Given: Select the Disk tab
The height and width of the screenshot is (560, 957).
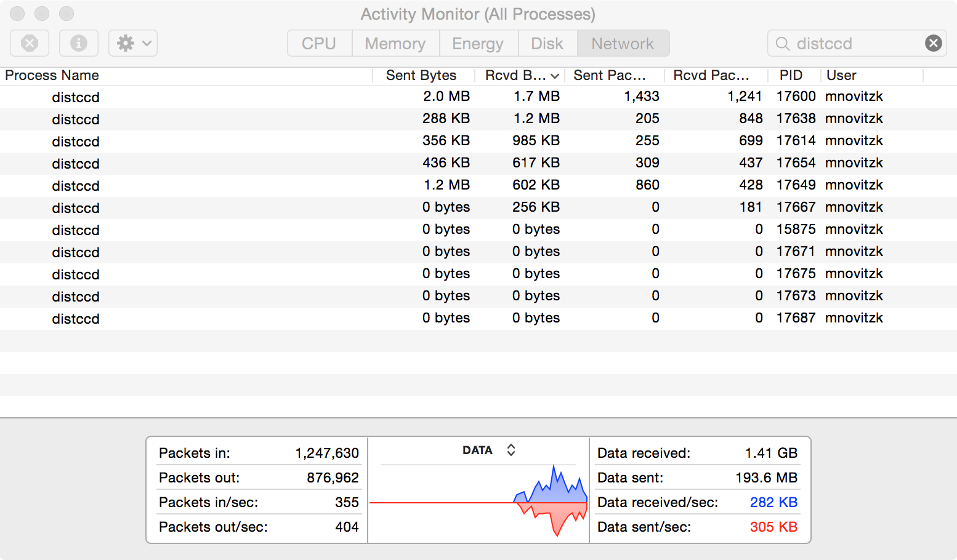Looking at the screenshot, I should (x=547, y=44).
